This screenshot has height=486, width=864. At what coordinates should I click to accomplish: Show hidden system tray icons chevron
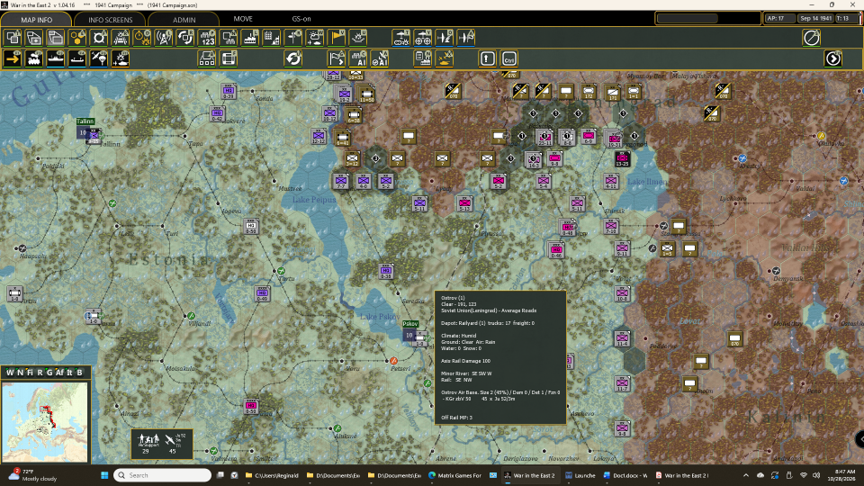click(x=746, y=475)
